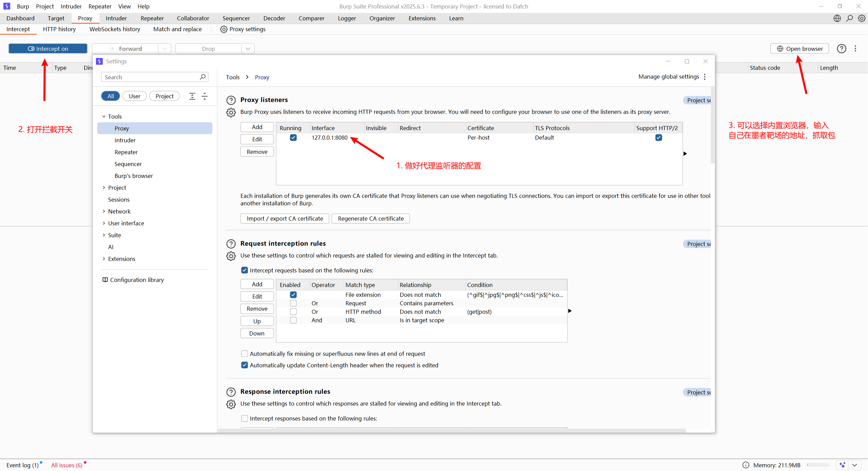Open the Help menu
Image resolution: width=868 pixels, height=471 pixels.
(143, 6)
